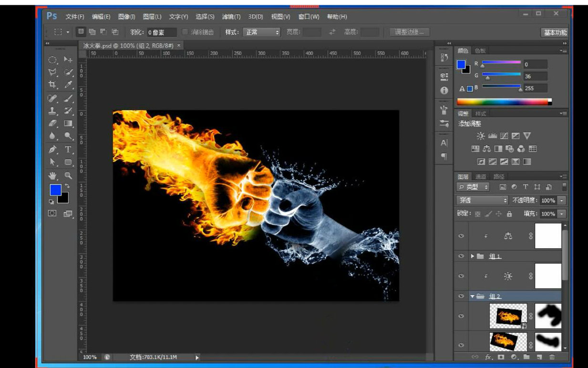This screenshot has width=588, height=368.
Task: Add a Brightness/Contrast adjustment
Action: click(x=480, y=136)
